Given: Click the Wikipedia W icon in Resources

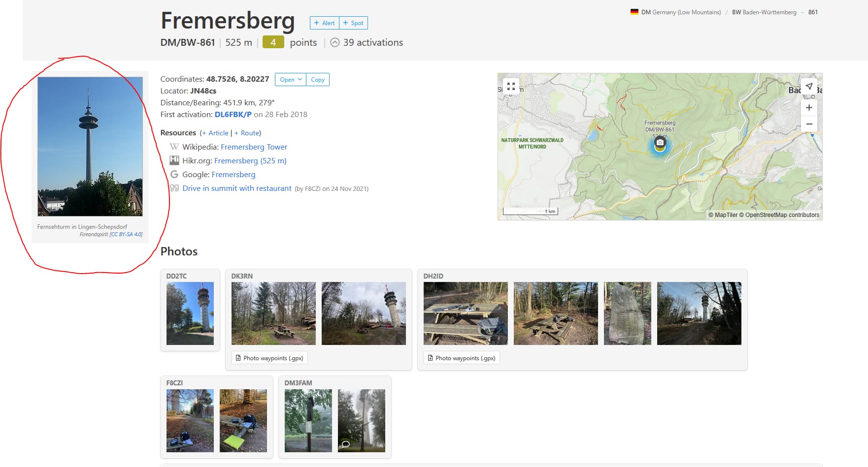Looking at the screenshot, I should 174,147.
